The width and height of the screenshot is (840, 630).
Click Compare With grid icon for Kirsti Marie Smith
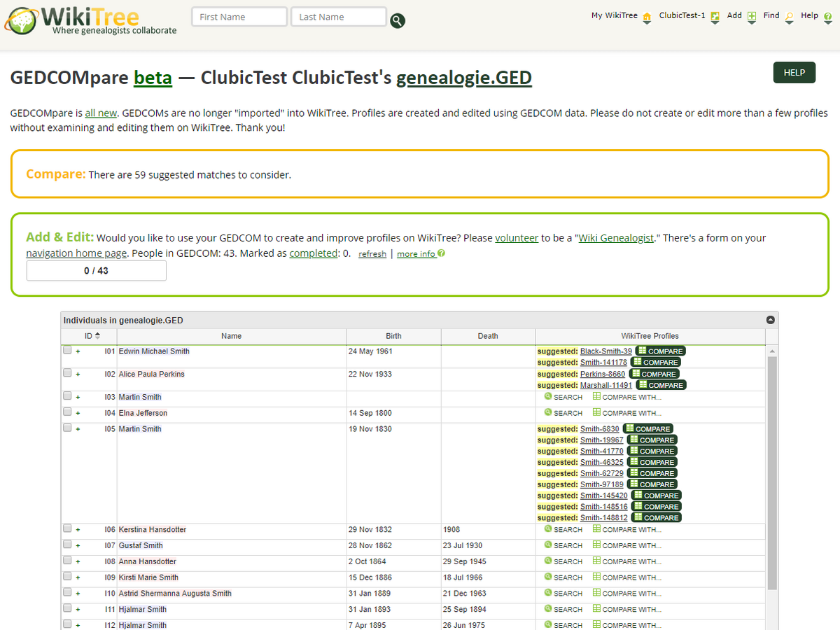click(596, 577)
